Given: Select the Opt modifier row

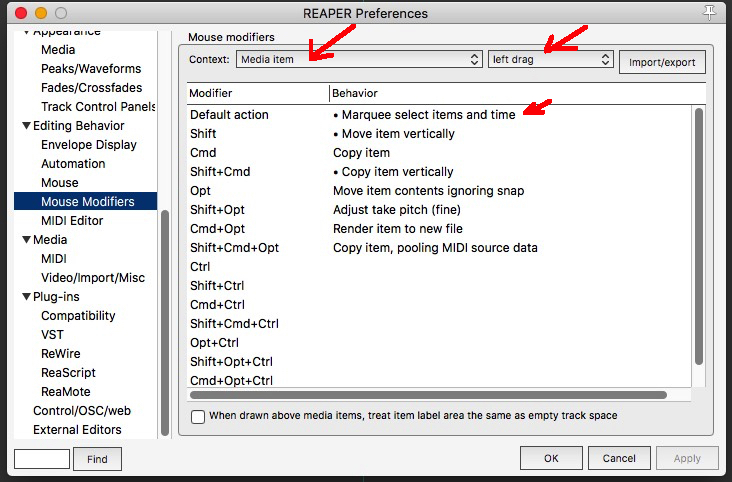Looking at the screenshot, I should click(439, 191).
